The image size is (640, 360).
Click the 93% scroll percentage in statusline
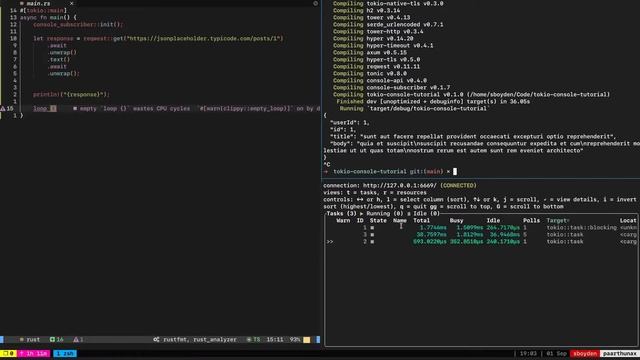[295, 340]
